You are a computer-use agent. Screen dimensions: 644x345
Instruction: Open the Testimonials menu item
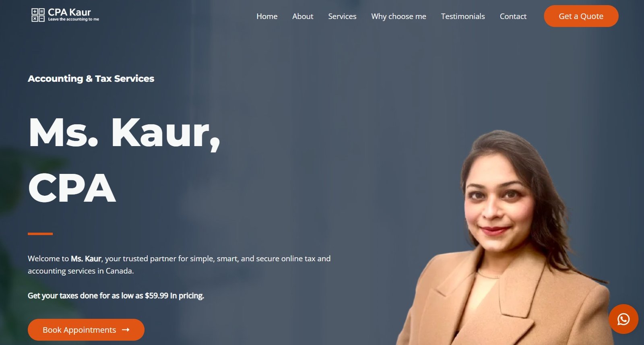point(463,16)
